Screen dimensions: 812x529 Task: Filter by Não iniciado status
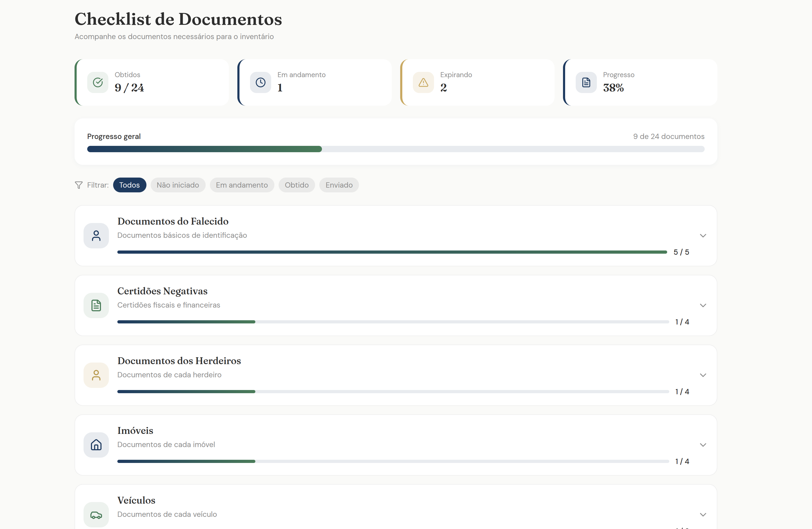pos(178,185)
